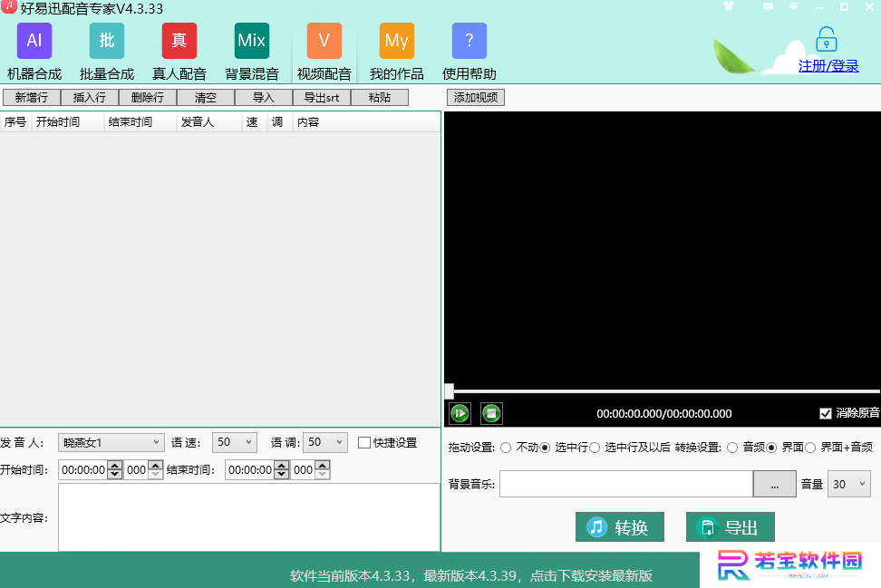Click the 内容 column header

point(366,122)
